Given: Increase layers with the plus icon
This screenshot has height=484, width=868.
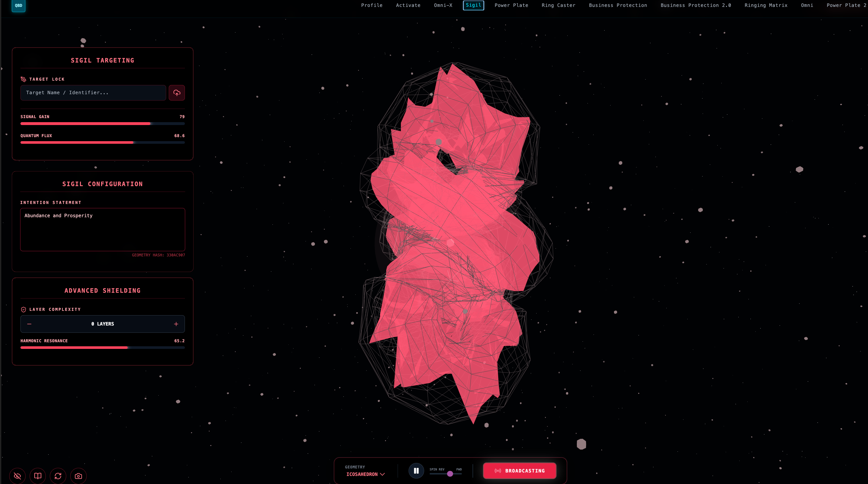Looking at the screenshot, I should click(176, 324).
